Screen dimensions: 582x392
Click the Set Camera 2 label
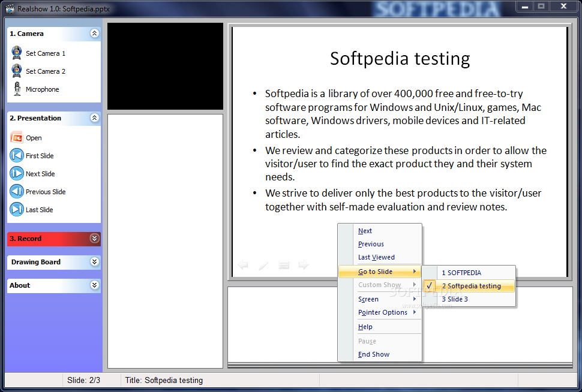(46, 71)
